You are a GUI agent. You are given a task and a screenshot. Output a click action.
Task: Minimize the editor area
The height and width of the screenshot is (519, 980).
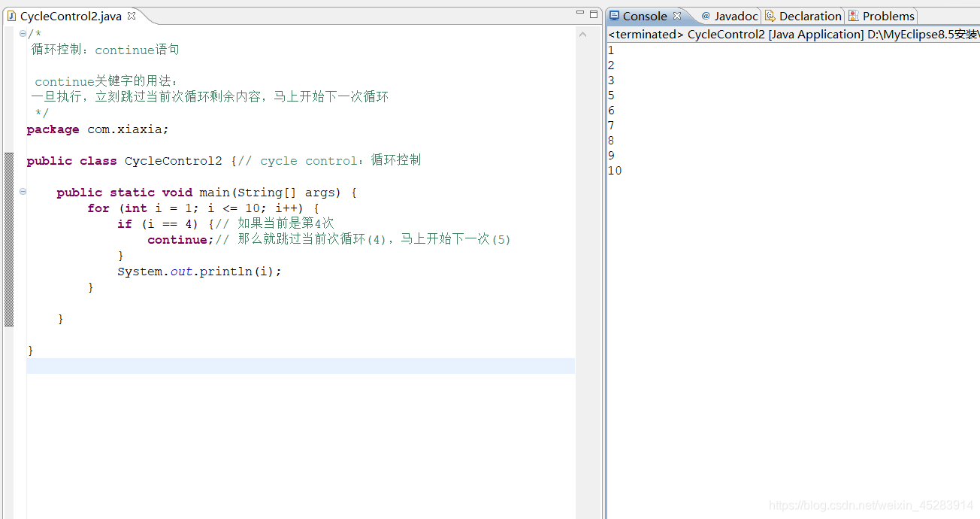(579, 13)
